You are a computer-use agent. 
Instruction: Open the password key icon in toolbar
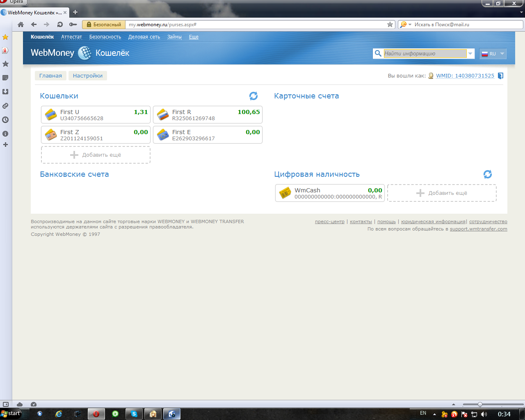[73, 25]
